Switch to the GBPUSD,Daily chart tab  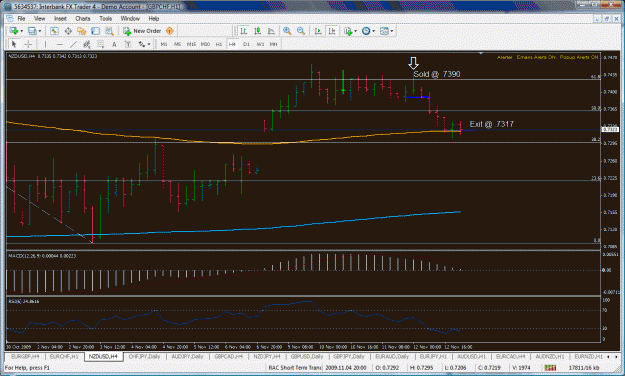[307, 356]
